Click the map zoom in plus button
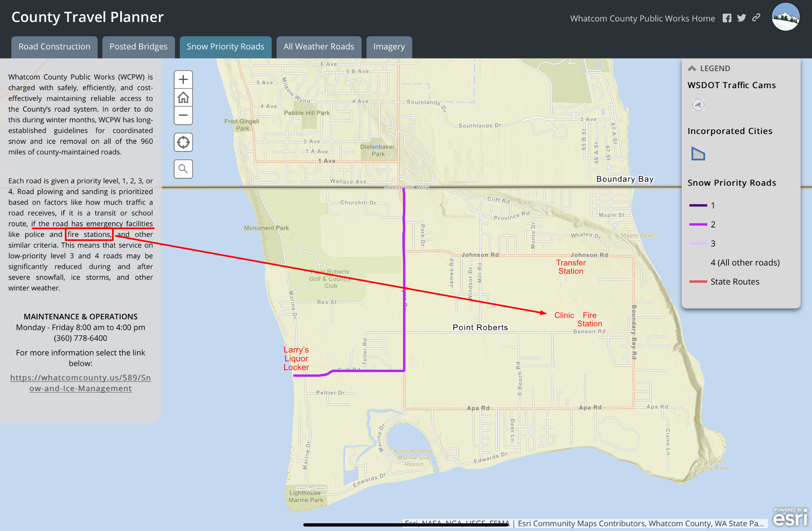812x531 pixels. [183, 79]
